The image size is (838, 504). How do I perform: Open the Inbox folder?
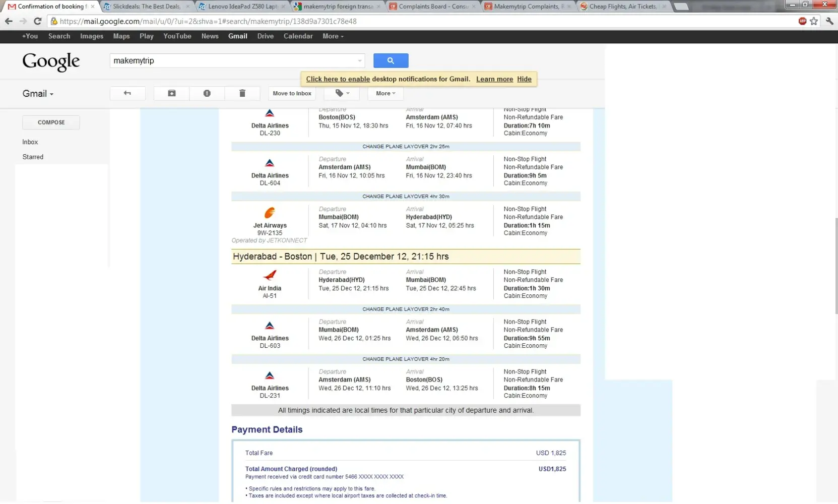pyautogui.click(x=30, y=142)
